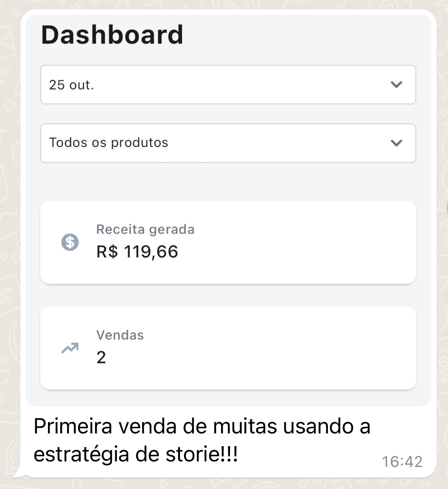Open the Vendas card

tap(228, 348)
